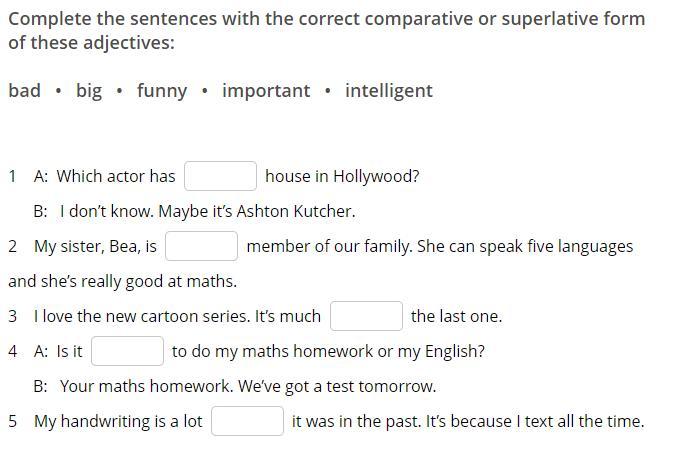The width and height of the screenshot is (675, 466).
Task: Click sentence number 1
Action: coord(13,176)
